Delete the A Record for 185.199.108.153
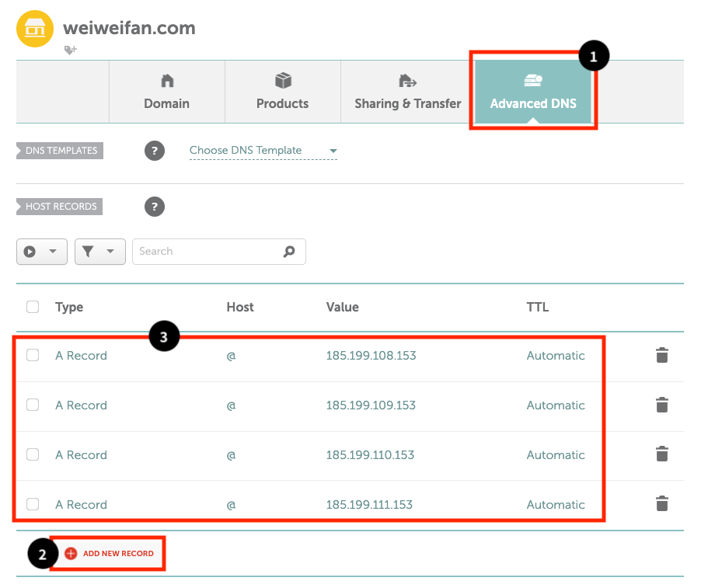 pyautogui.click(x=661, y=356)
